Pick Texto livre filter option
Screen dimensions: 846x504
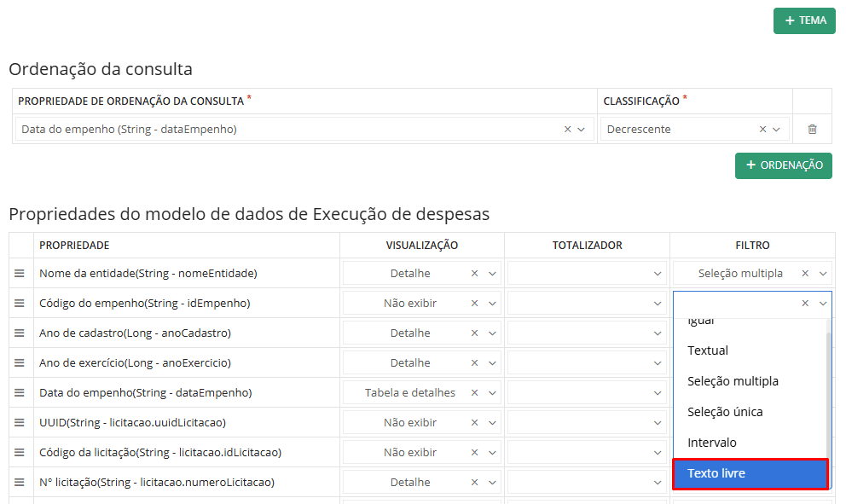pyautogui.click(x=750, y=473)
